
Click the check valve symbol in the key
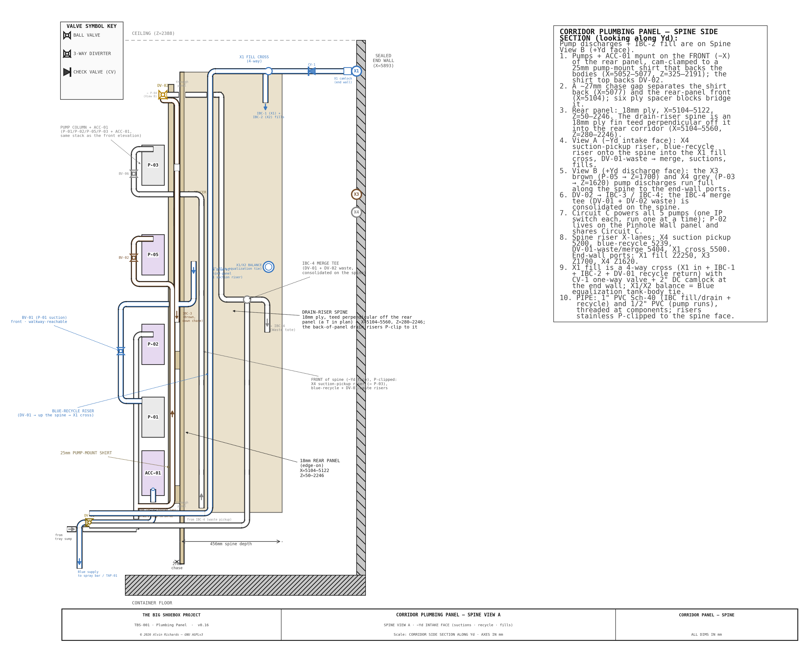(x=67, y=72)
